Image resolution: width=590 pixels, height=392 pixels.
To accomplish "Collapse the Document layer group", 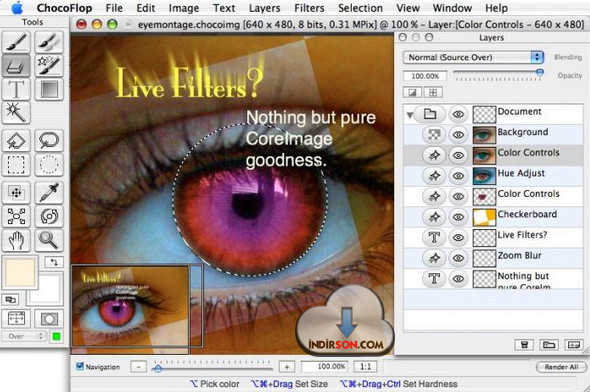I will click(410, 115).
